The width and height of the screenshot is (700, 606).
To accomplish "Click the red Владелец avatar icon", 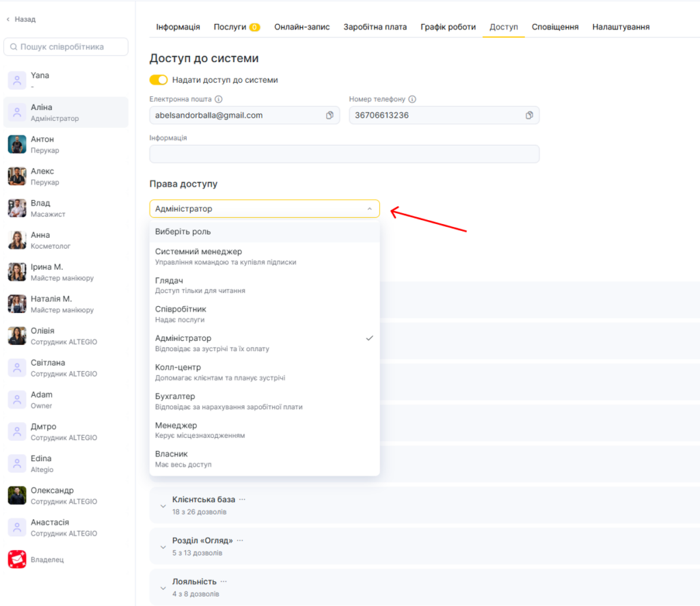I will (17, 560).
